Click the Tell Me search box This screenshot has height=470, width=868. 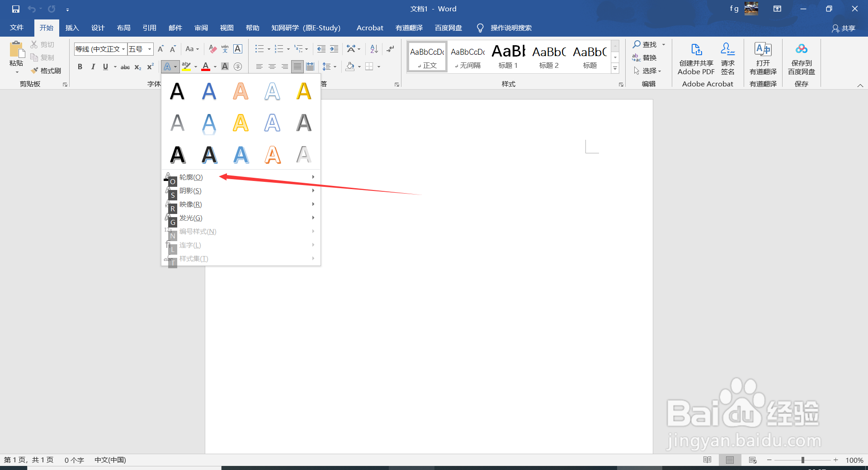point(511,28)
